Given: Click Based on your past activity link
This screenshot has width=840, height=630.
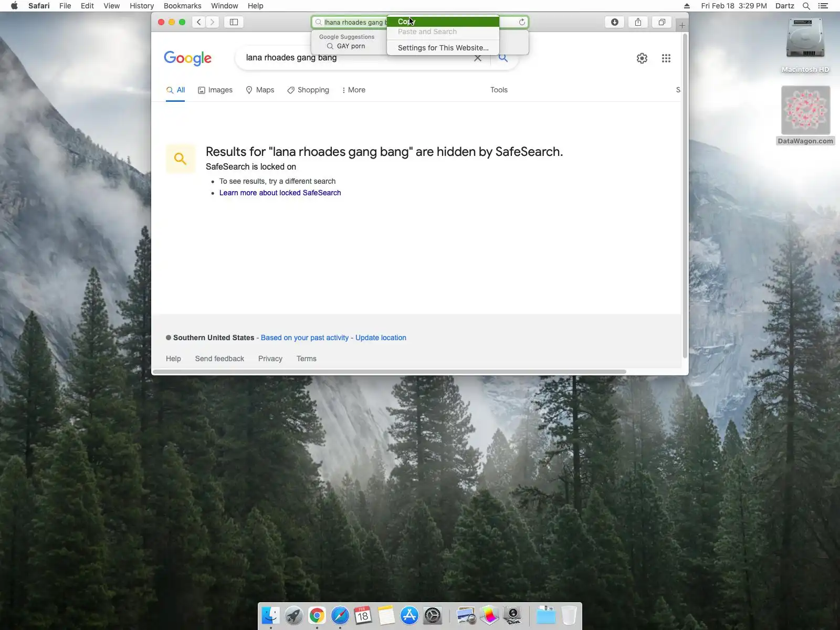Looking at the screenshot, I should click(x=304, y=338).
